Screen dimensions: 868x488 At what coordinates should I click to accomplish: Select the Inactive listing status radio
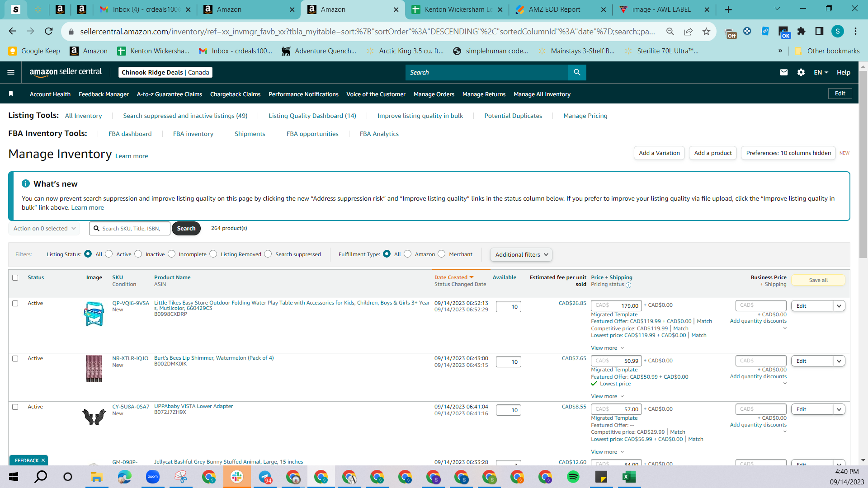[138, 254]
